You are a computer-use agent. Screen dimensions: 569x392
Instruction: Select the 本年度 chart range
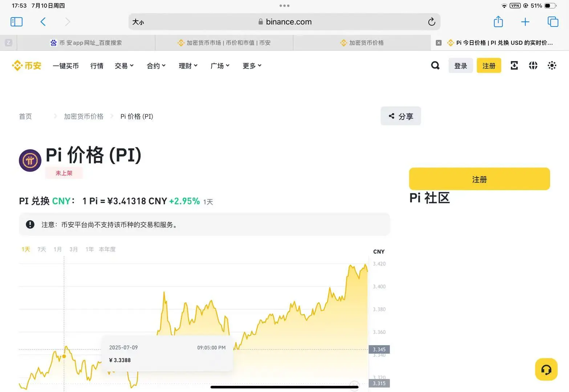click(107, 249)
